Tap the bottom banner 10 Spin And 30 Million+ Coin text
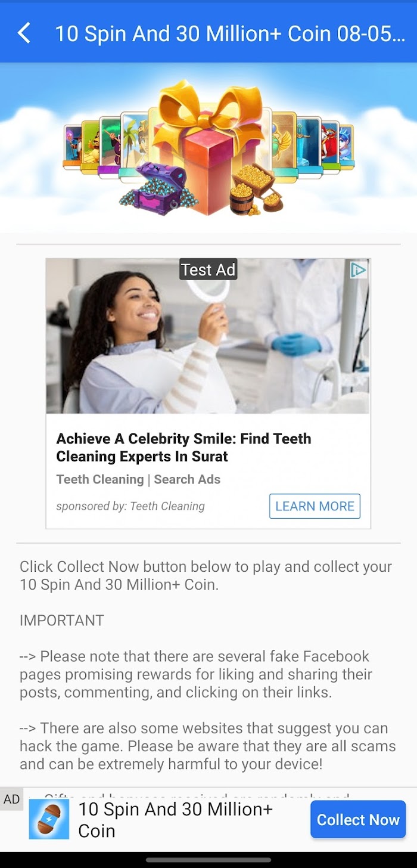This screenshot has width=417, height=868. 176,820
